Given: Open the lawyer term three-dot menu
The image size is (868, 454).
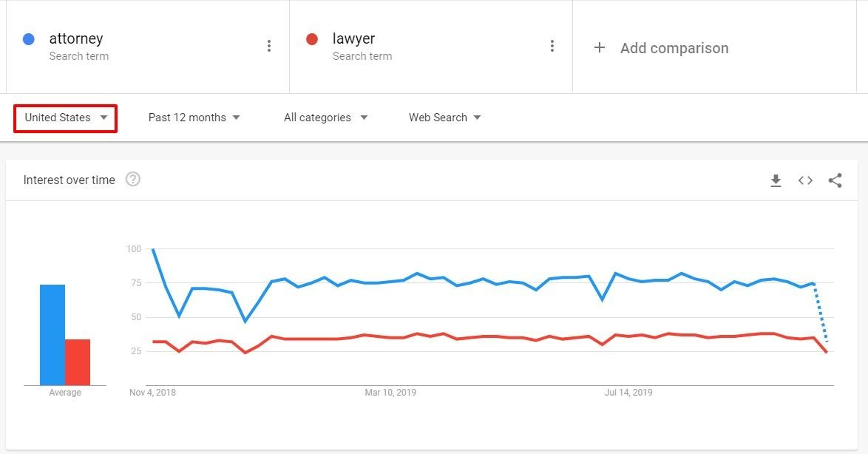Looking at the screenshot, I should (552, 46).
